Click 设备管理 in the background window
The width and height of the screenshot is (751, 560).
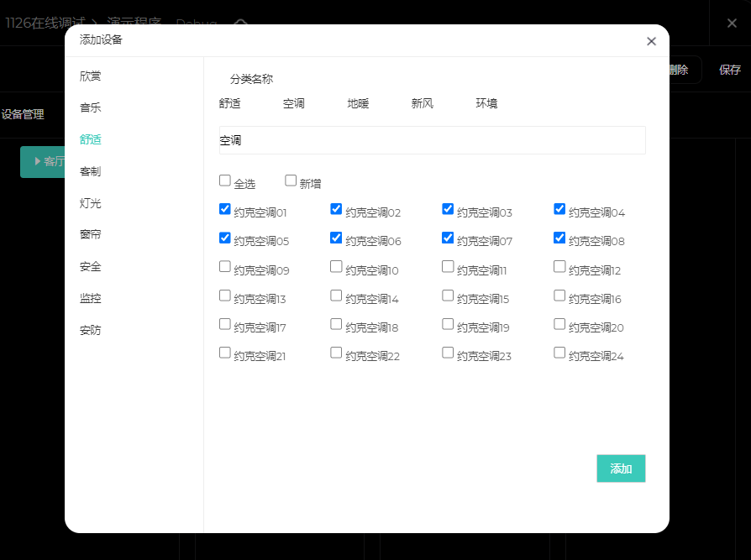[x=23, y=114]
